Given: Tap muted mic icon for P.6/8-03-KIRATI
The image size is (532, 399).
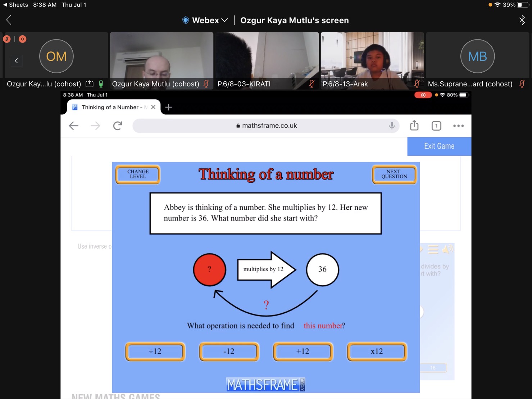Looking at the screenshot, I should coord(312,84).
